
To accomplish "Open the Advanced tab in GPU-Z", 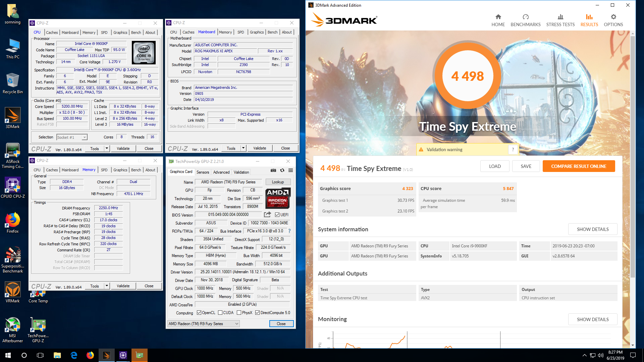I will (221, 172).
